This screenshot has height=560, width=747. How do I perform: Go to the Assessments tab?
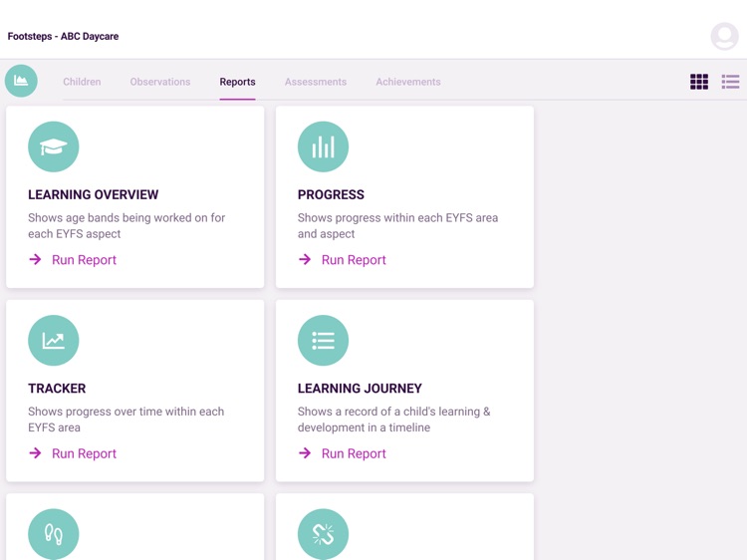point(316,82)
